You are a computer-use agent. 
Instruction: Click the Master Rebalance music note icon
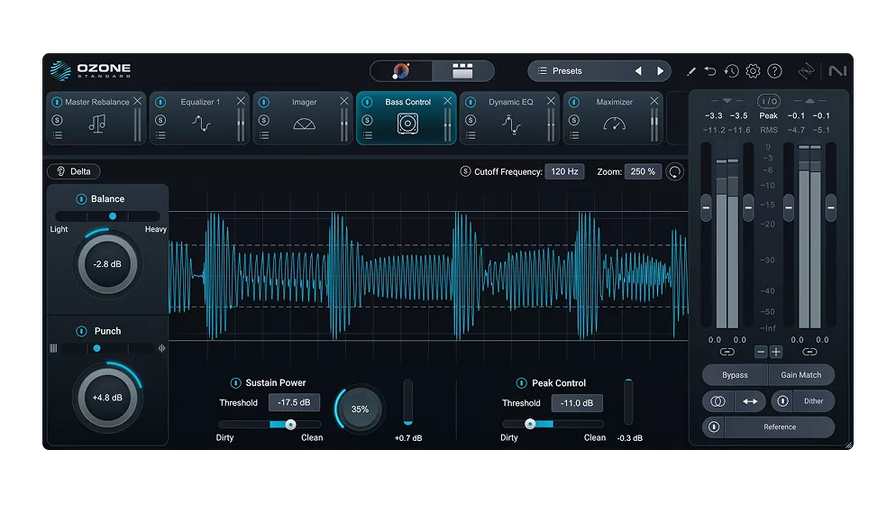click(97, 124)
